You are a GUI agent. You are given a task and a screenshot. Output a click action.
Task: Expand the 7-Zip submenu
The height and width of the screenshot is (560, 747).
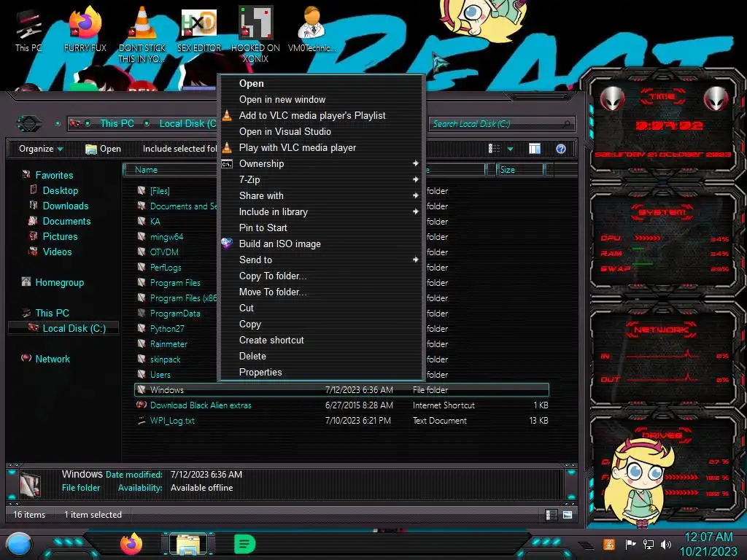[x=321, y=179]
